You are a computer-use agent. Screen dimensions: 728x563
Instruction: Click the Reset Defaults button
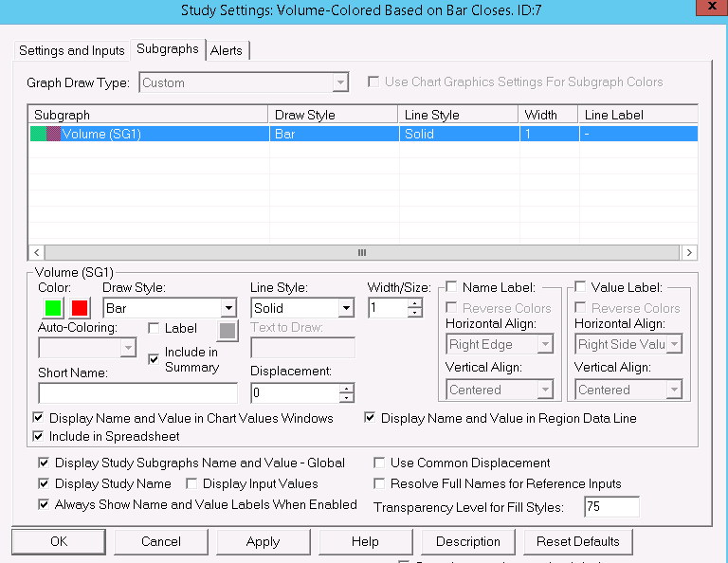pos(577,541)
